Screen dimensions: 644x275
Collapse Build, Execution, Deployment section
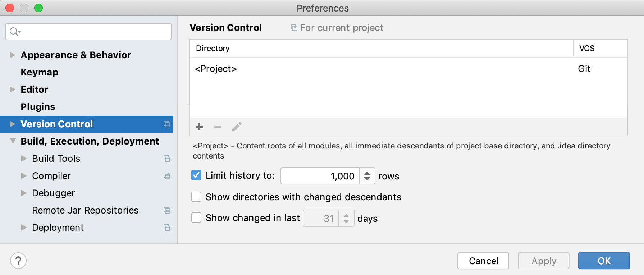[13, 141]
